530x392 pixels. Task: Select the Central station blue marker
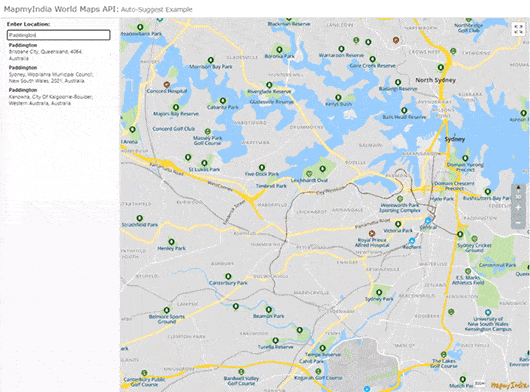428,221
